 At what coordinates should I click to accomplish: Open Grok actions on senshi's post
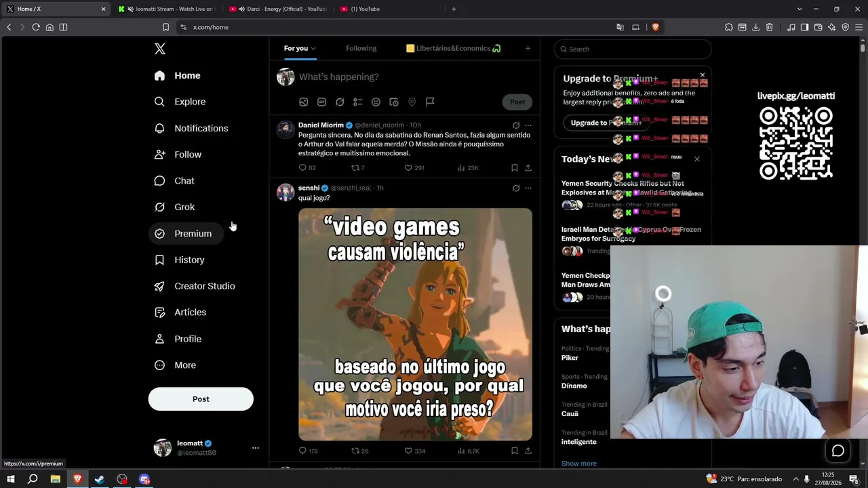coord(516,188)
